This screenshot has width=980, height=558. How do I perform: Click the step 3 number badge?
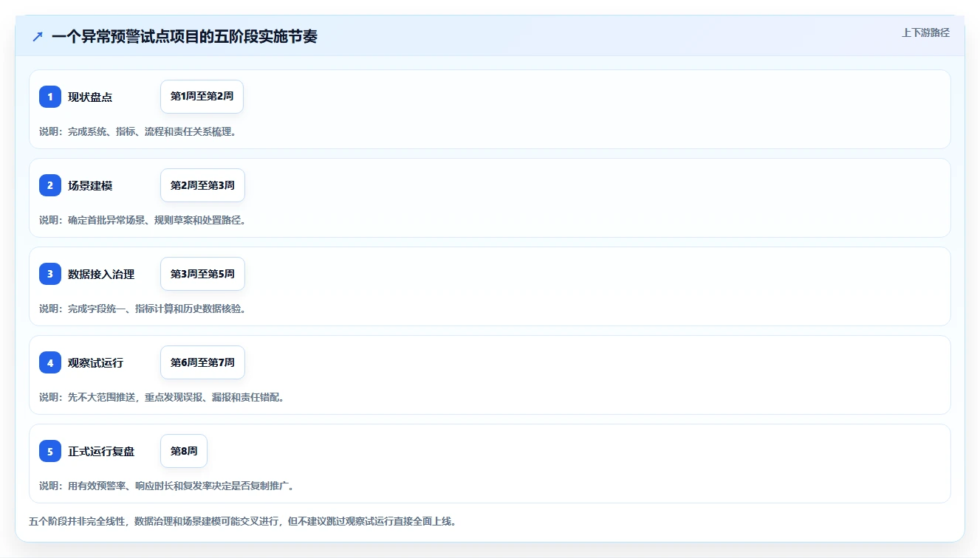pos(50,274)
